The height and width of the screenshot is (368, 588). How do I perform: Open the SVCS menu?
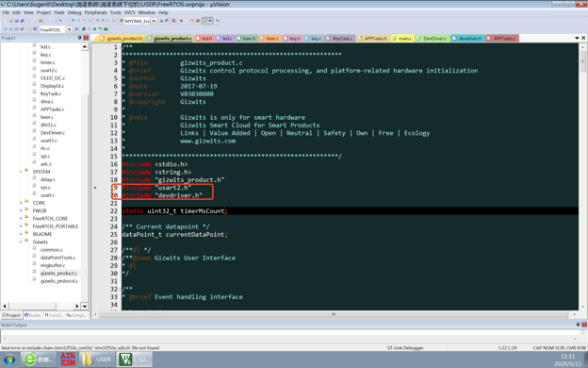click(x=129, y=12)
